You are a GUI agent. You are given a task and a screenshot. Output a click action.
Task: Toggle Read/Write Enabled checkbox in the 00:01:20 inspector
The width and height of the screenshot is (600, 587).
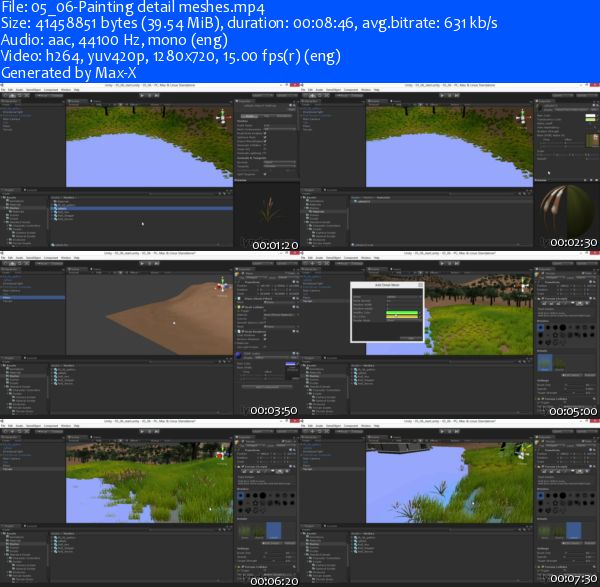(265, 133)
